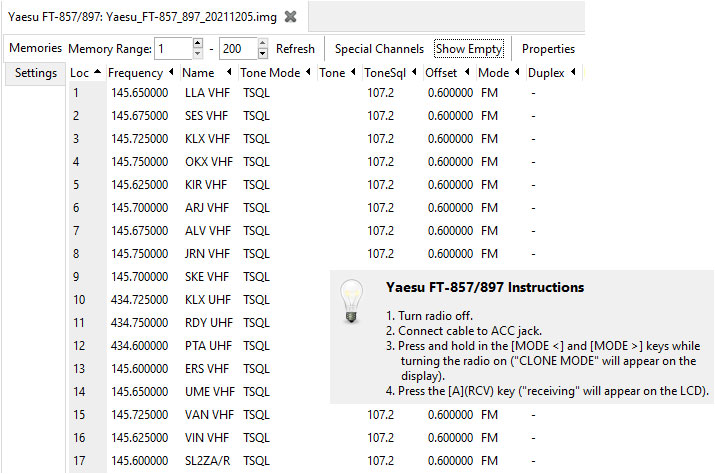Viewport: 715px width, 474px height.
Task: Switch to the Settings tab
Action: [x=36, y=73]
